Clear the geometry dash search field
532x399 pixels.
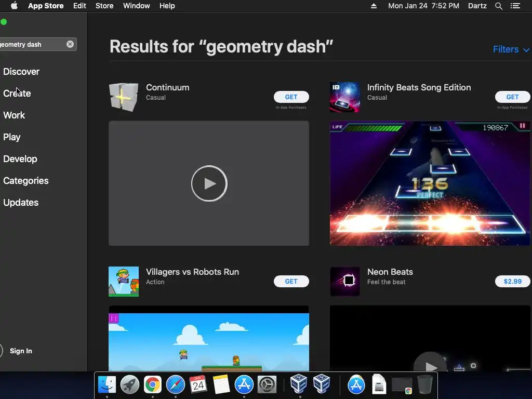(70, 45)
